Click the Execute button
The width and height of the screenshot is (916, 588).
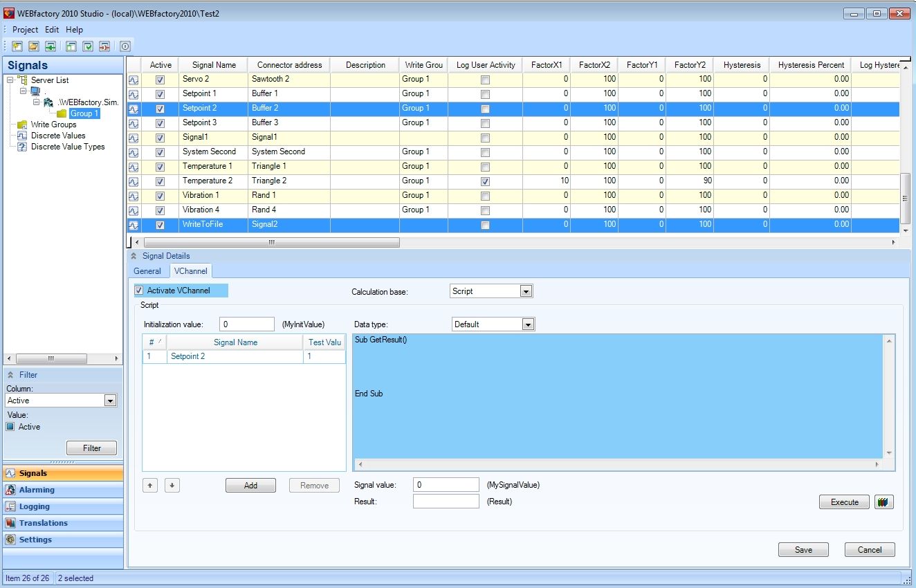(x=844, y=502)
